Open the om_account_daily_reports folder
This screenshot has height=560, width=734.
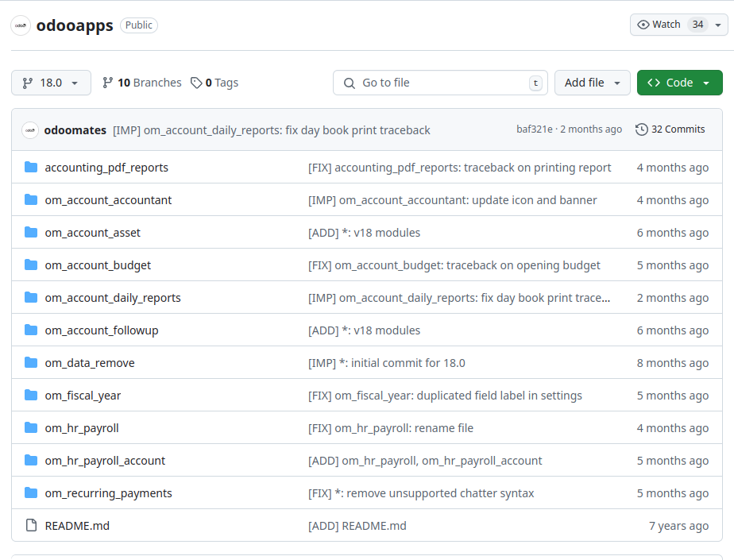tap(113, 298)
